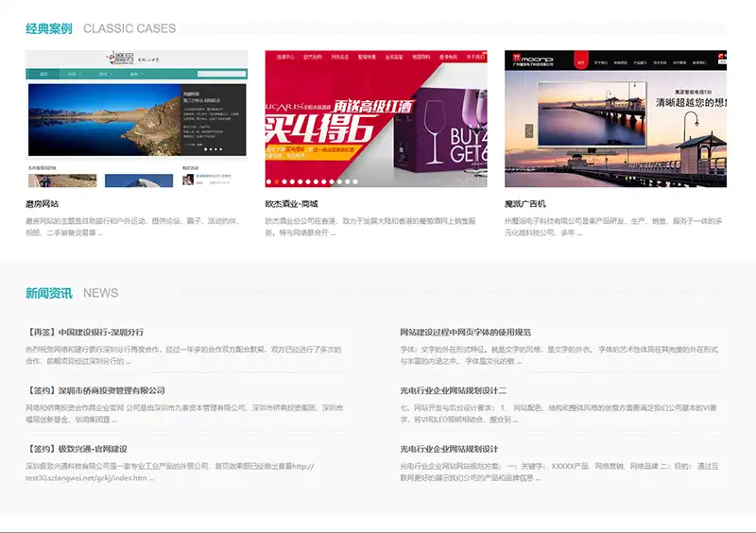Screen dimensions: 756x533
Task: Open the 欧杰酒业 wine promotion thumbnail
Action: (x=376, y=118)
